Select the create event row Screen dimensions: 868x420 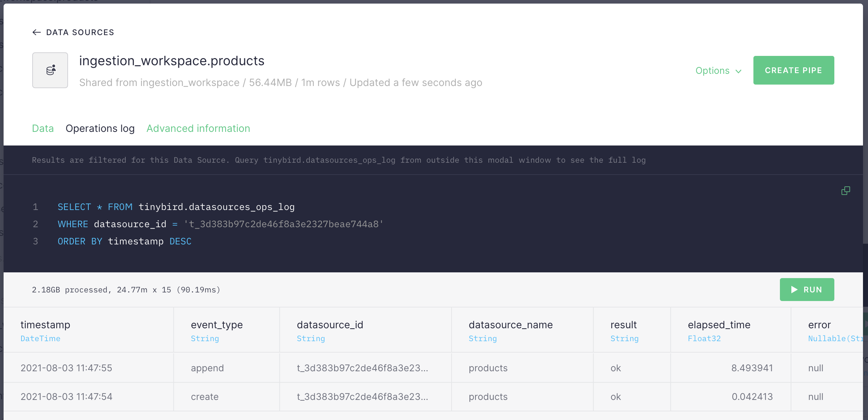click(x=204, y=397)
